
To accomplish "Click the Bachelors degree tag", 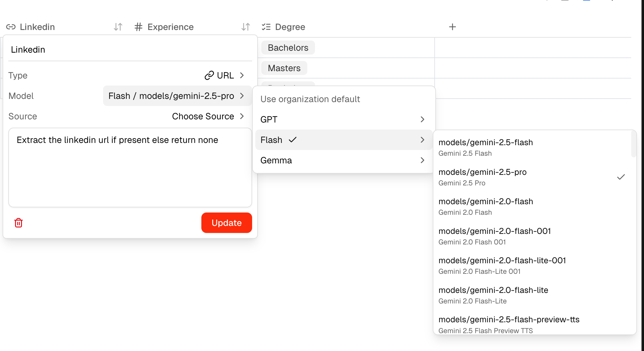I will click(288, 48).
